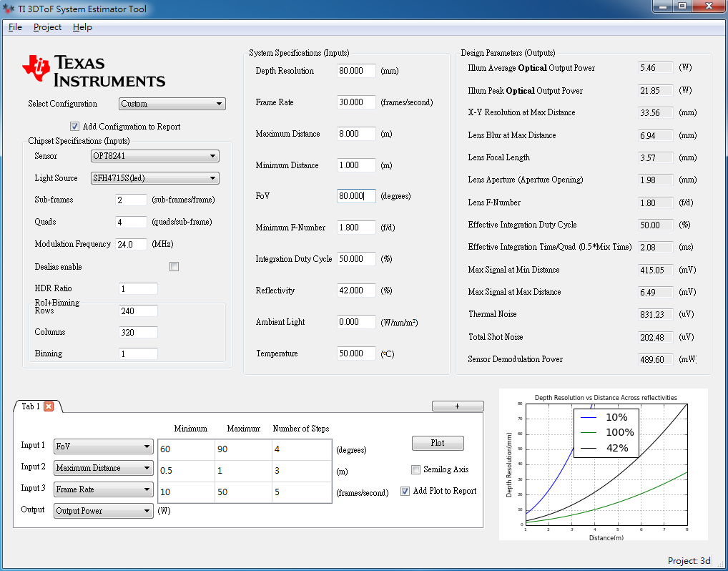Click Illum Peak Optical Output Power value
728x571 pixels.
pos(656,91)
